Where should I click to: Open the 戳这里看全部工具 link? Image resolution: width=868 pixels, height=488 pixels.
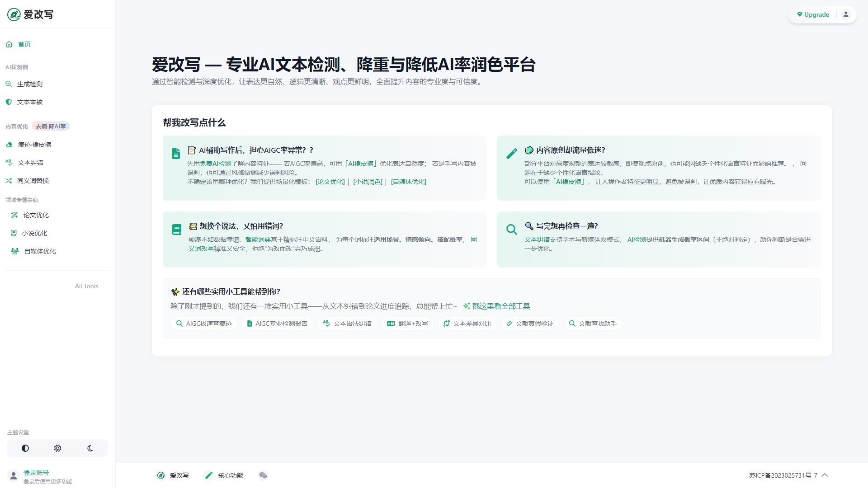coord(500,306)
